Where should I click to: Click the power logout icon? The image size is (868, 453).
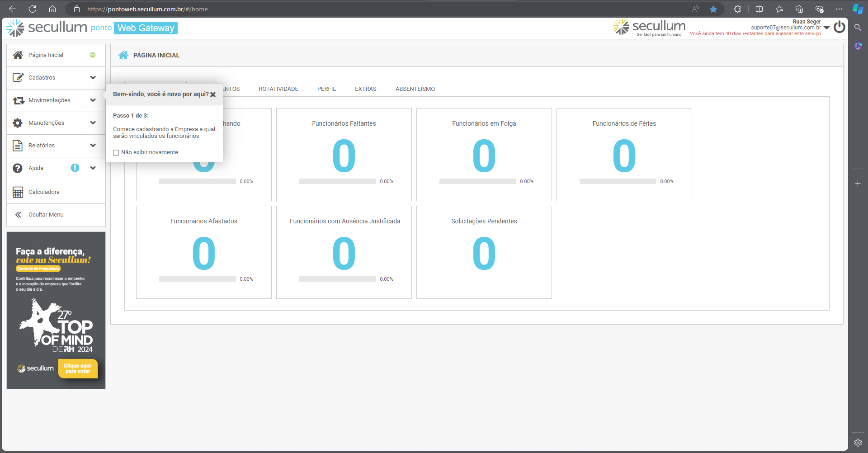click(x=839, y=27)
